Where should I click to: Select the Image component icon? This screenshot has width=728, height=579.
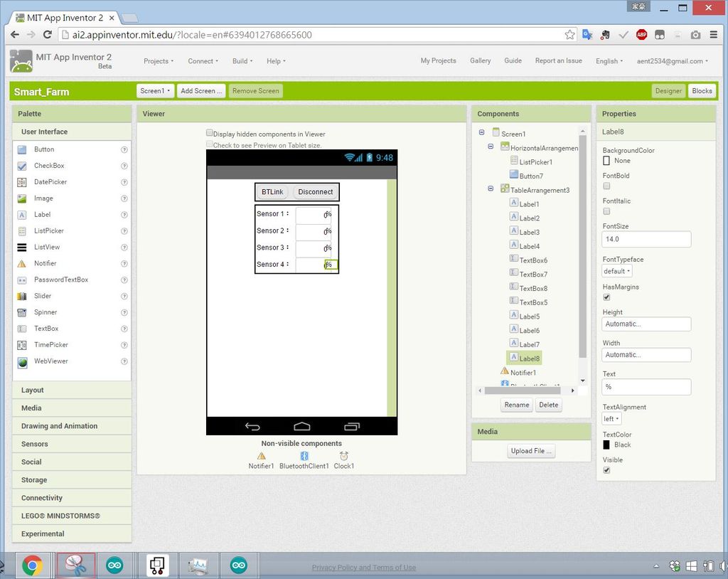pos(22,198)
